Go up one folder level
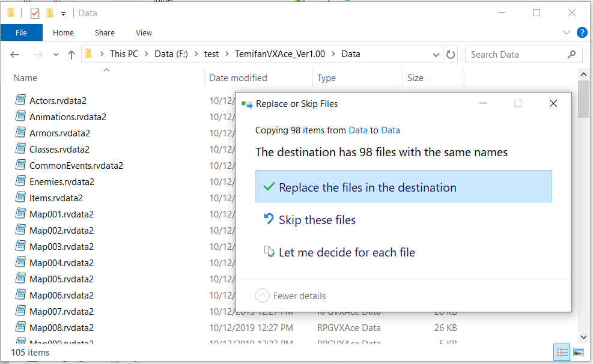Screen dimensions: 593x364 [x=71, y=55]
